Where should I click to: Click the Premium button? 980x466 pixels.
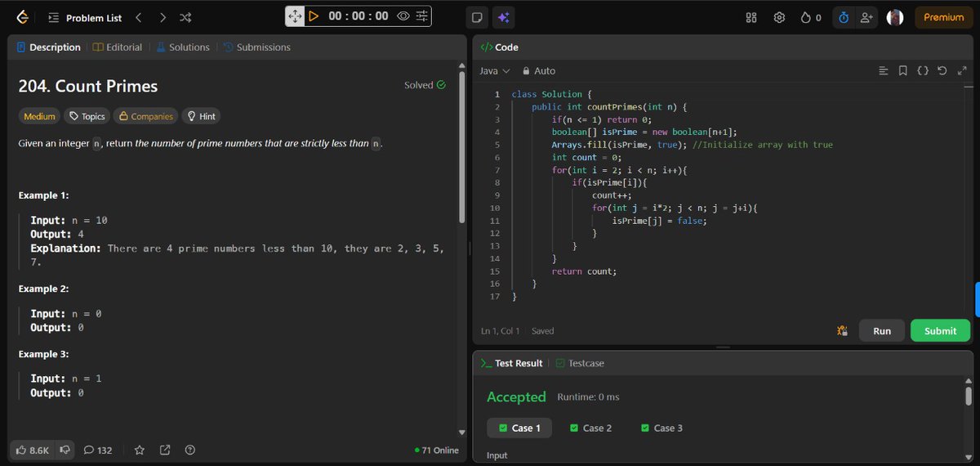tap(943, 17)
